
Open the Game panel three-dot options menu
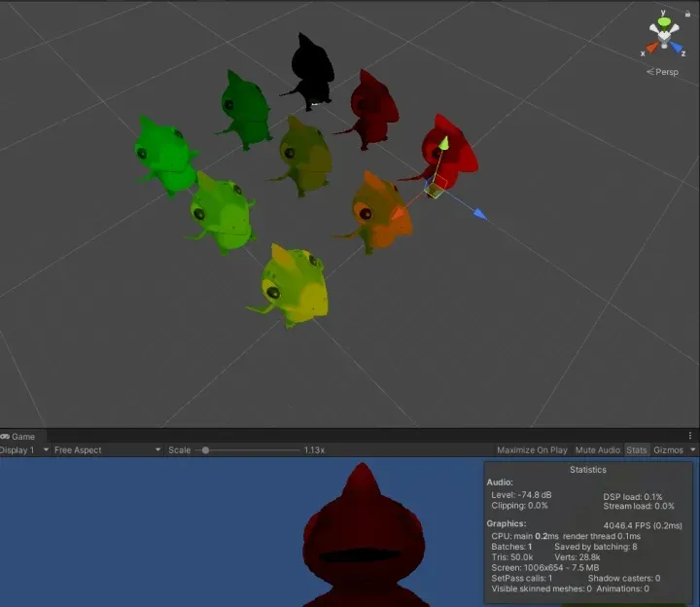click(x=692, y=437)
